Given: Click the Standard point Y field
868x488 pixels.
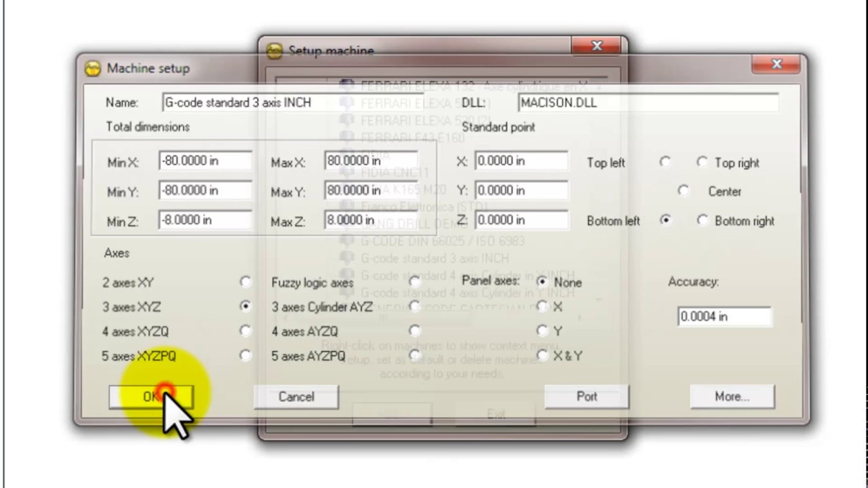Looking at the screenshot, I should tap(521, 190).
